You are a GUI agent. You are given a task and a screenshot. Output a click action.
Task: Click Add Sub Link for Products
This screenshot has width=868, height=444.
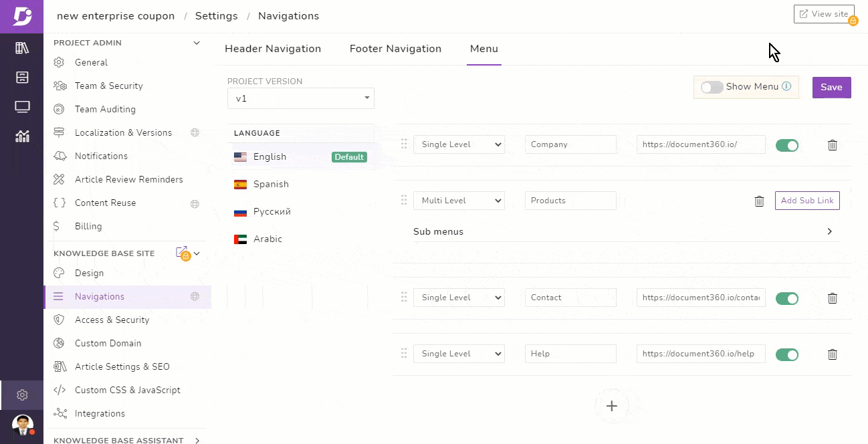click(807, 200)
